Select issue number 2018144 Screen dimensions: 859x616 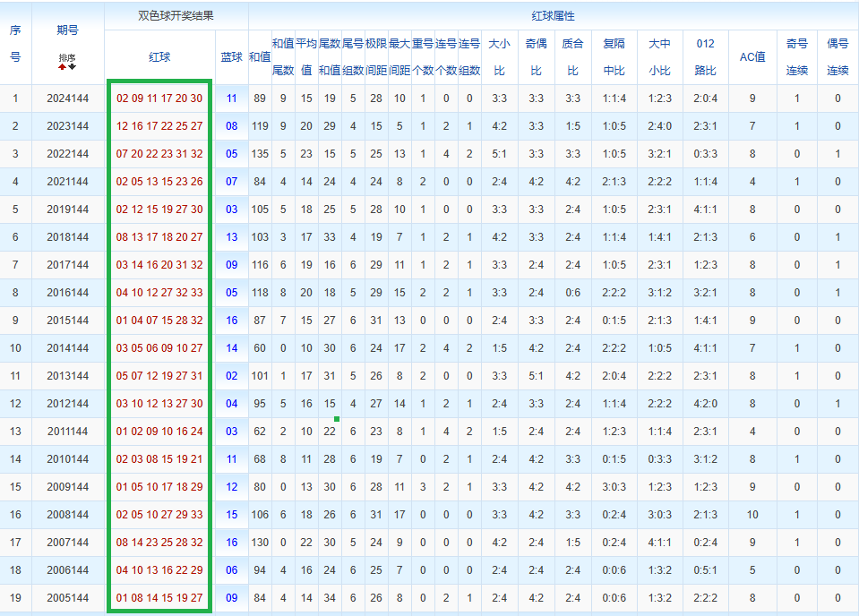pos(67,237)
